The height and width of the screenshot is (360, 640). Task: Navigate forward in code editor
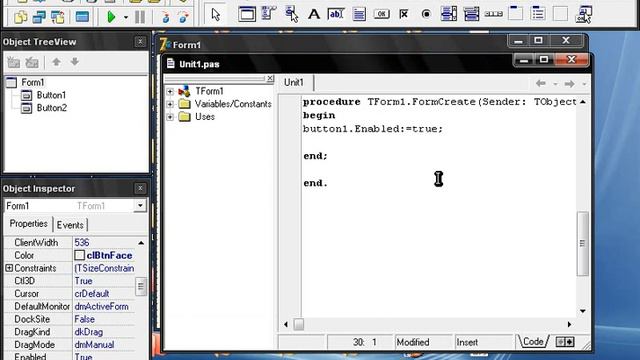[569, 84]
